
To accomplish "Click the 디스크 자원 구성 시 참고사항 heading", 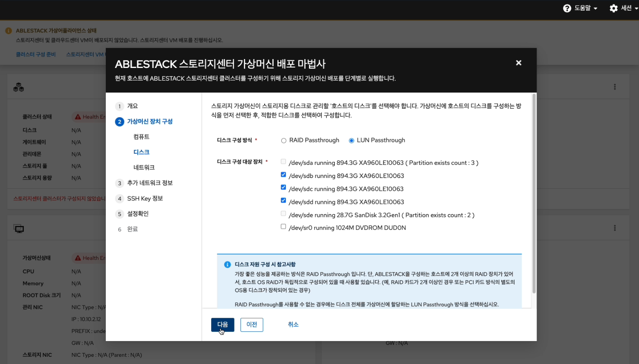I will click(x=265, y=264).
